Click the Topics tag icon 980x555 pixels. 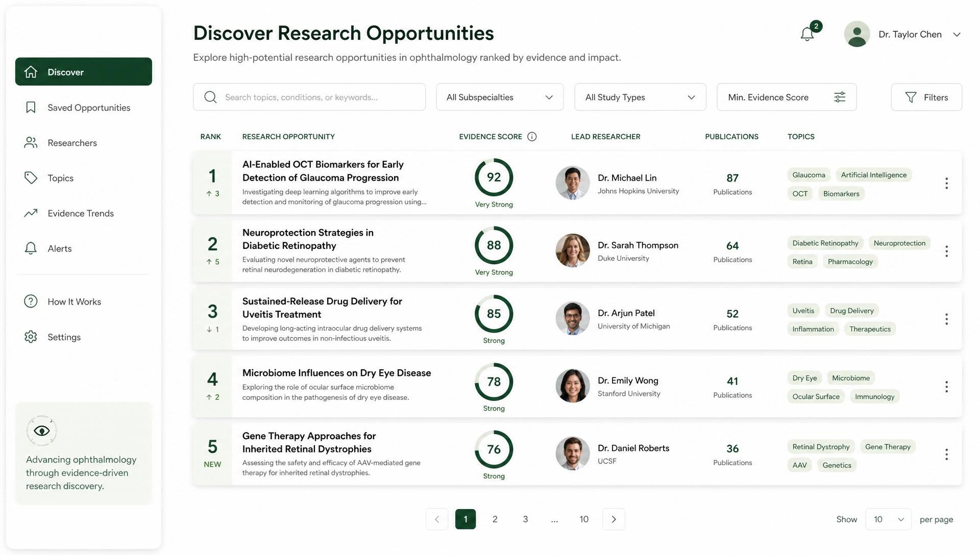point(31,178)
